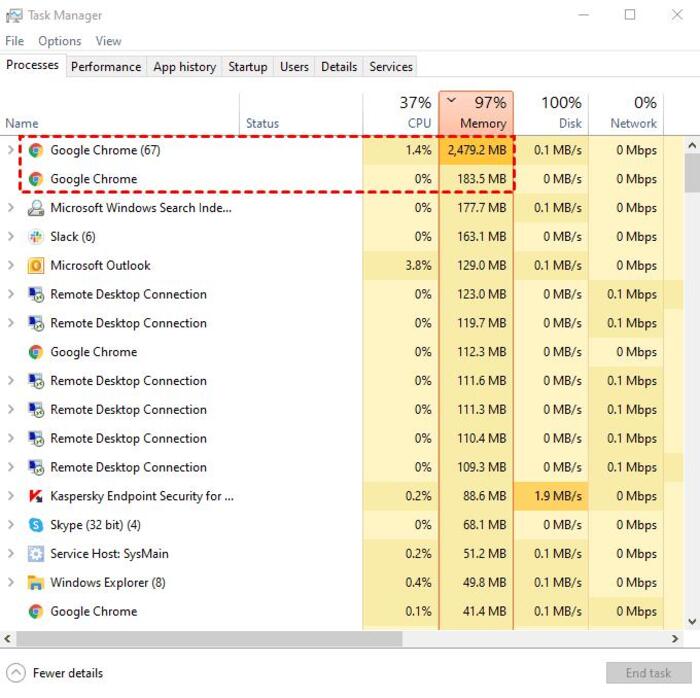Image resolution: width=700 pixels, height=698 pixels.
Task: Click Remote Desktop icon in 109.3 MB row
Action: tap(36, 467)
